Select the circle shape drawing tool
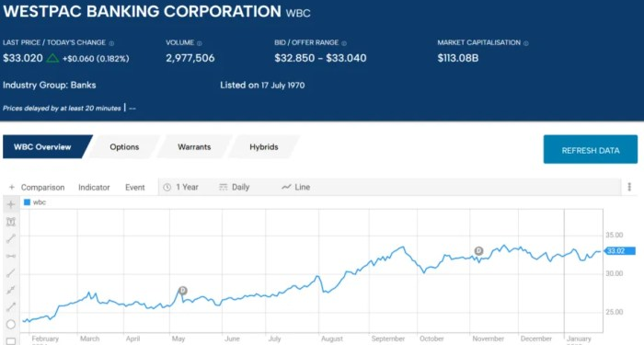The image size is (644, 345). [11, 325]
